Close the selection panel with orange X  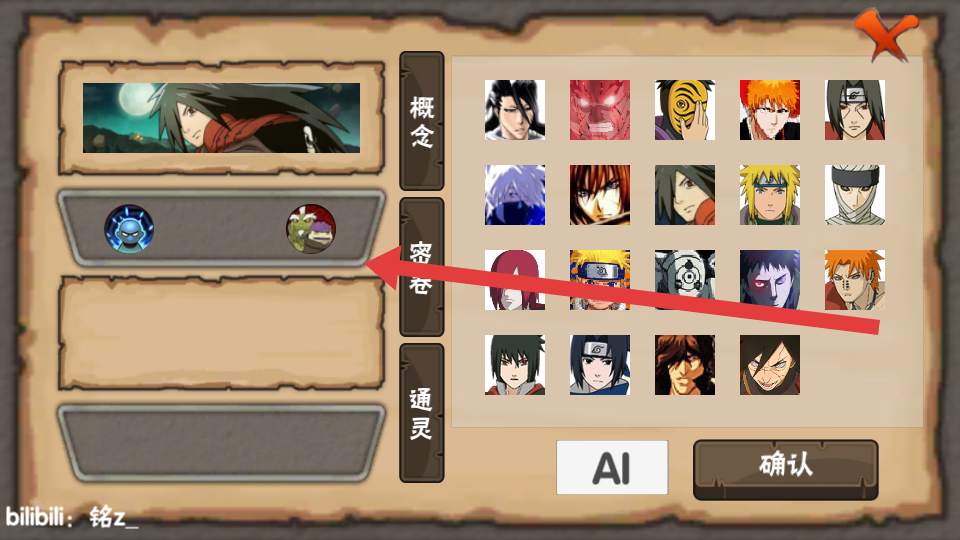pyautogui.click(x=886, y=34)
